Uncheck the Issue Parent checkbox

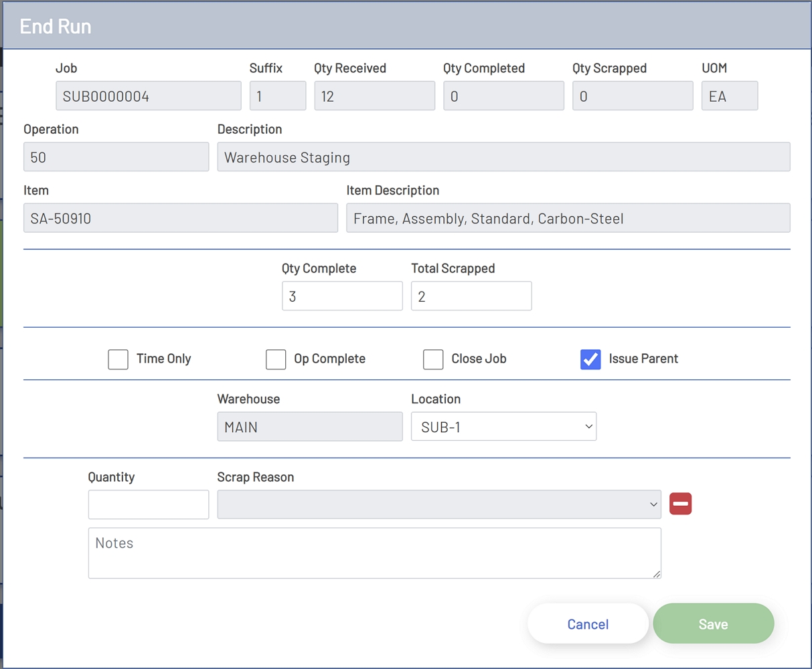[590, 359]
